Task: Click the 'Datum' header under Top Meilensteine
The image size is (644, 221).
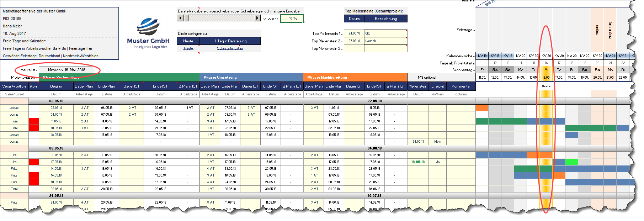Action: coord(354,19)
